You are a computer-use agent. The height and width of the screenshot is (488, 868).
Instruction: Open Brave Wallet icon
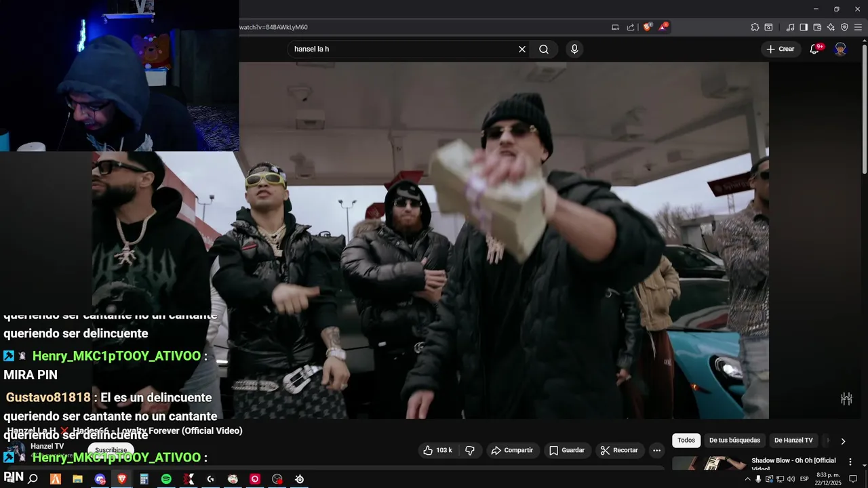click(x=817, y=27)
